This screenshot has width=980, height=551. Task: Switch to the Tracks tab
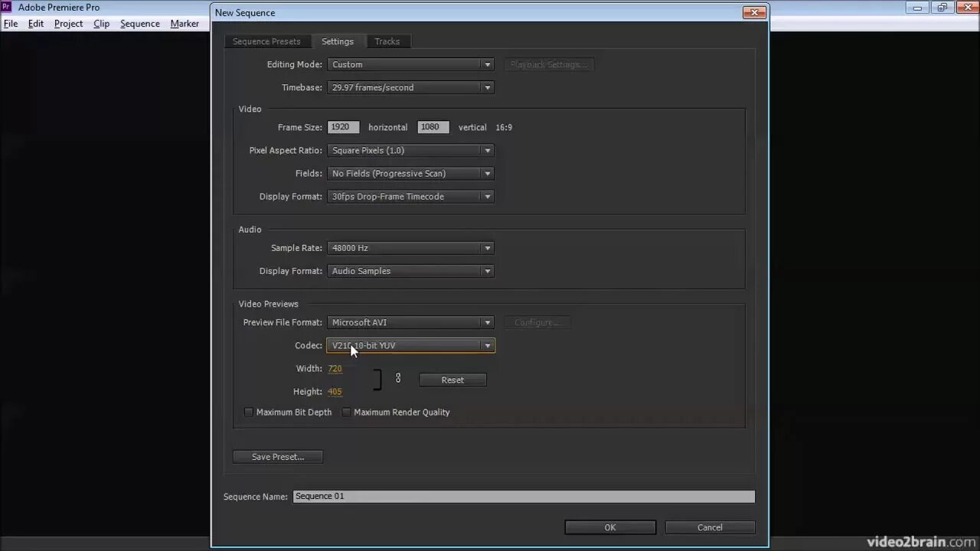(387, 41)
